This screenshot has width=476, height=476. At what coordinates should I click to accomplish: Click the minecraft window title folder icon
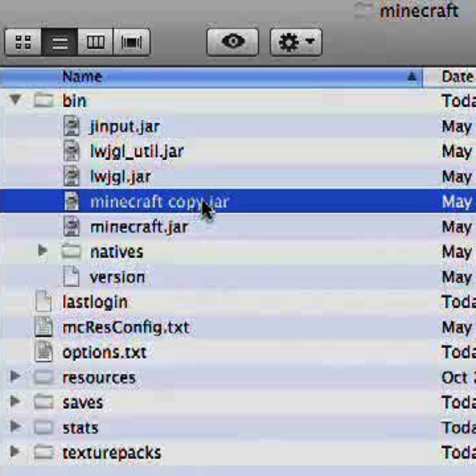pyautogui.click(x=363, y=10)
